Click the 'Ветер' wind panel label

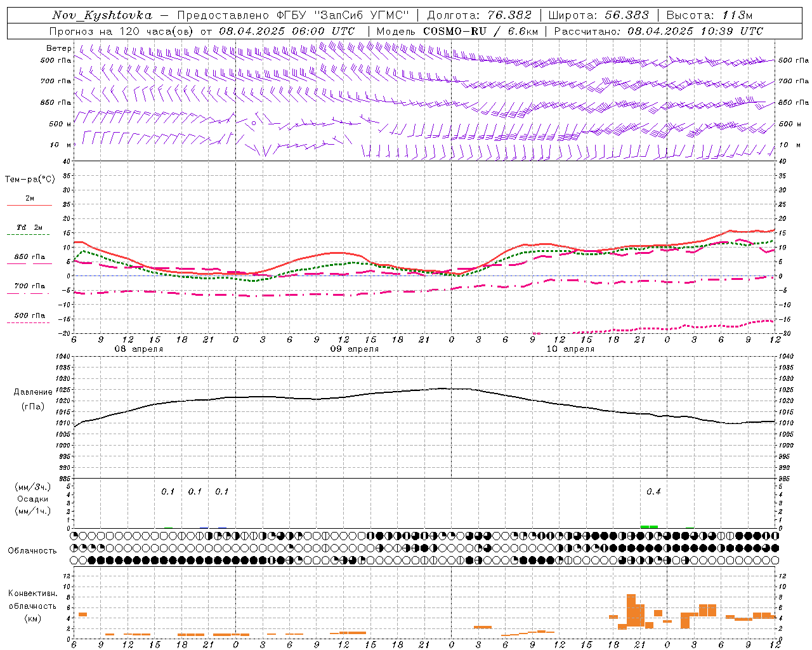click(59, 48)
